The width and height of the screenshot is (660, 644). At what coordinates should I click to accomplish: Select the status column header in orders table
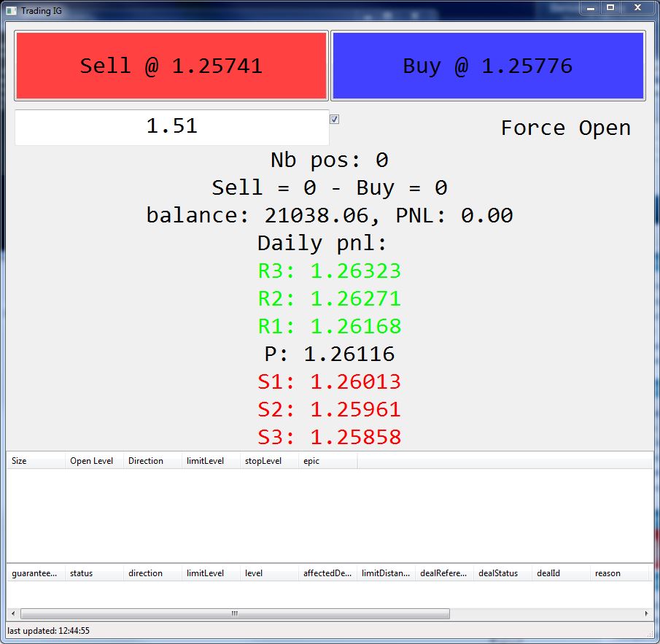(94, 573)
